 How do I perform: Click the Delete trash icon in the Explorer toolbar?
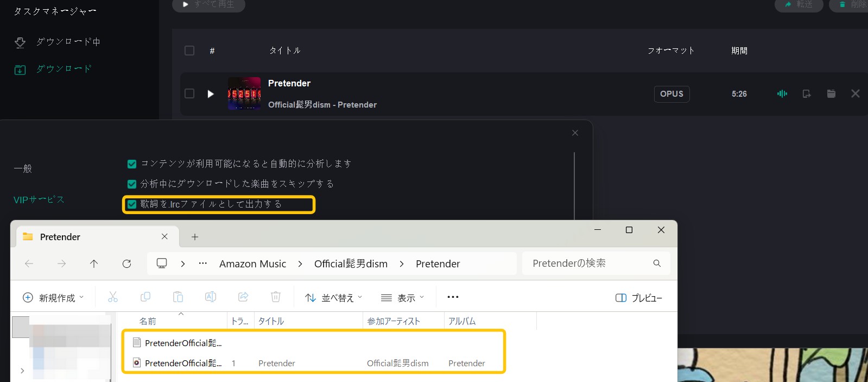click(276, 297)
